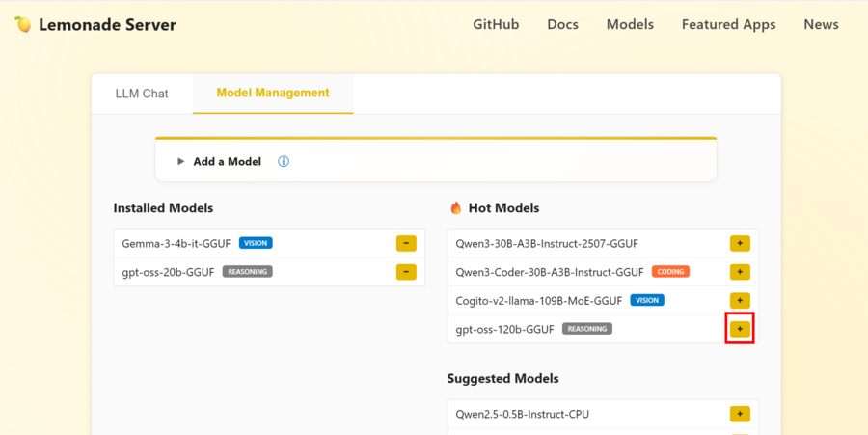Select Qwen3-30B-A3B-Instruct-2507-GGUF model name
The height and width of the screenshot is (435, 868).
[547, 243]
